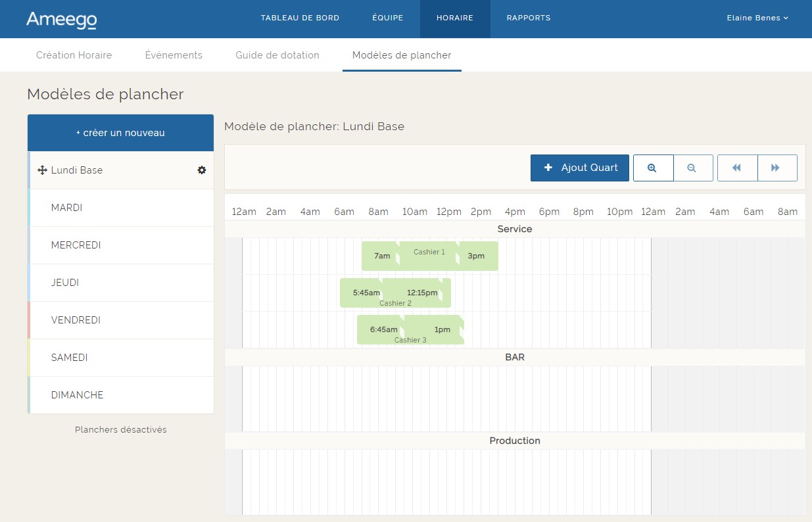The width and height of the screenshot is (812, 522).
Task: Click the Ameego logo
Action: [x=61, y=20]
